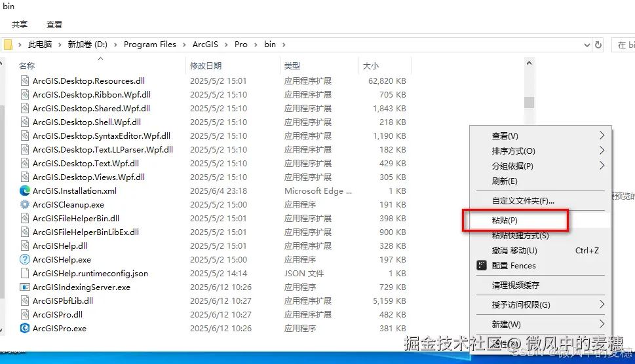
Task: Click the file icon of ArcGISHelp.runtimeconfig.json
Action: (x=25, y=273)
